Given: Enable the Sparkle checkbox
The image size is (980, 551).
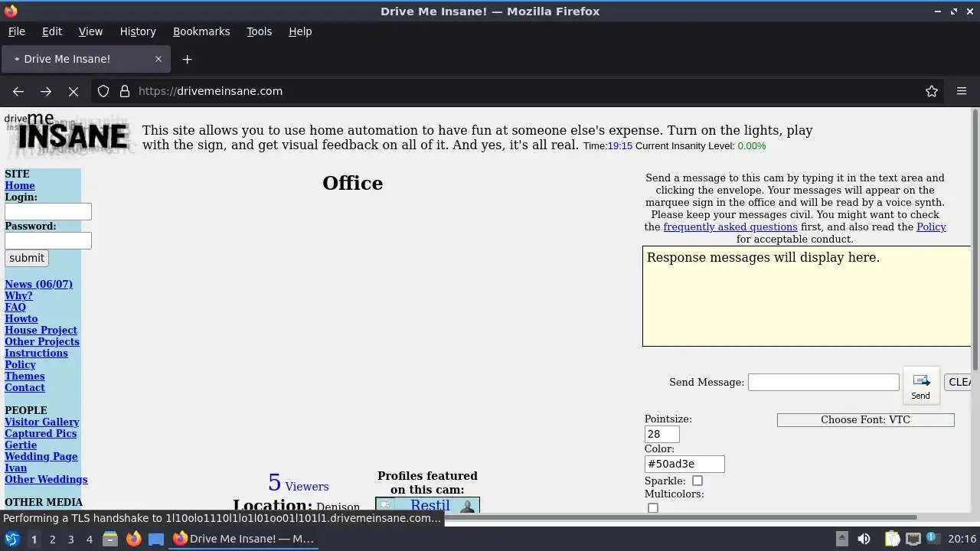Looking at the screenshot, I should point(697,481).
